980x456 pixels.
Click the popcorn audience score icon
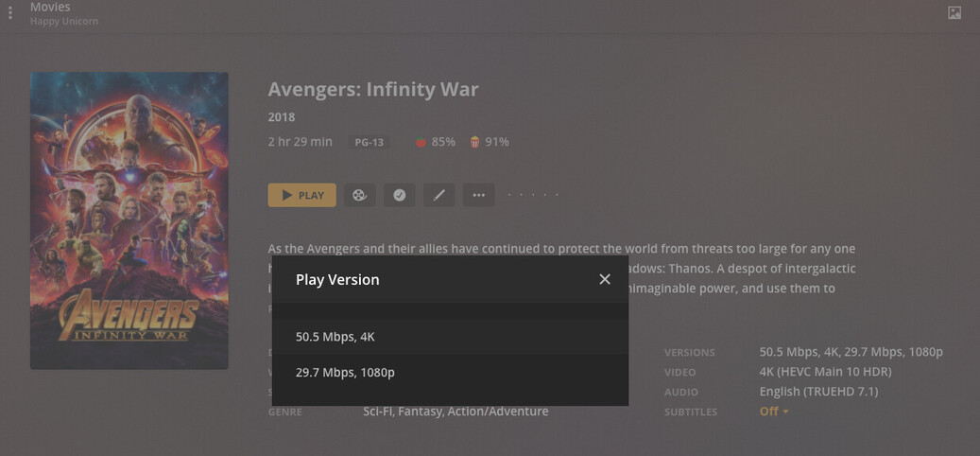pos(475,142)
